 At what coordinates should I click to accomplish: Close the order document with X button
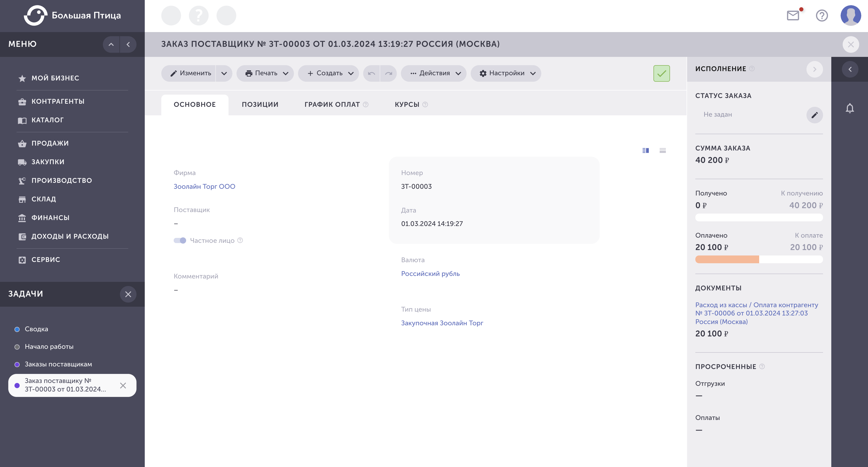pyautogui.click(x=850, y=44)
